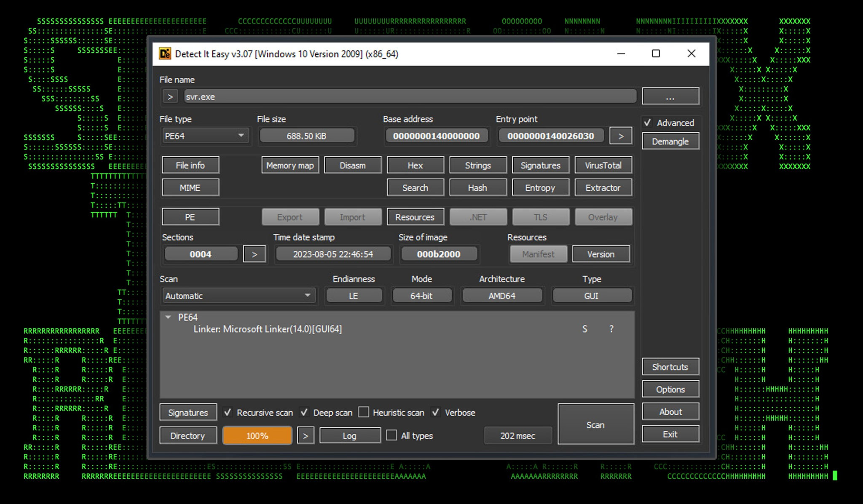The height and width of the screenshot is (504, 863).
Task: Enable the Heuristic scan checkbox
Action: (x=364, y=412)
